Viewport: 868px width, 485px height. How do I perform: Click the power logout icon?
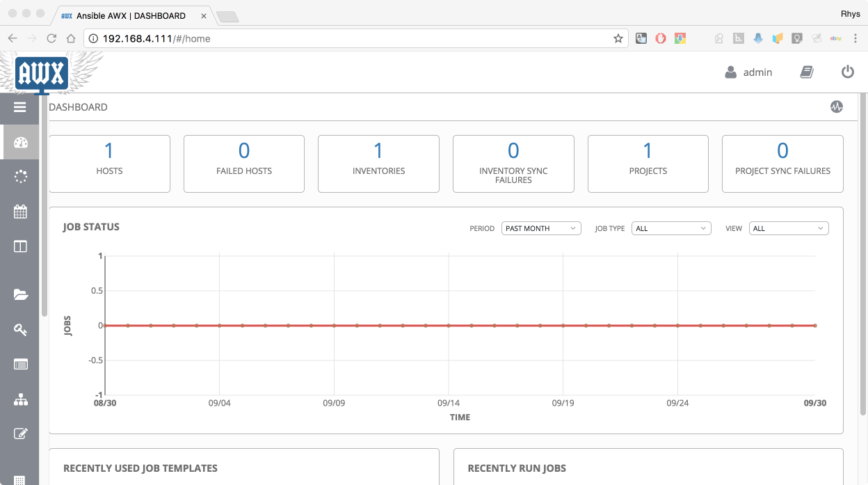[x=847, y=72]
